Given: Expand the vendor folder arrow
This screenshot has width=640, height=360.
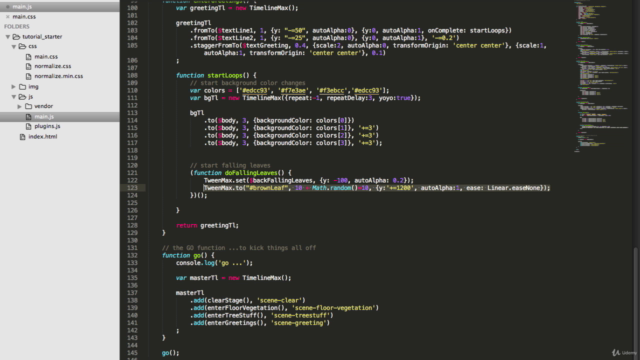Looking at the screenshot, I should click(20, 107).
